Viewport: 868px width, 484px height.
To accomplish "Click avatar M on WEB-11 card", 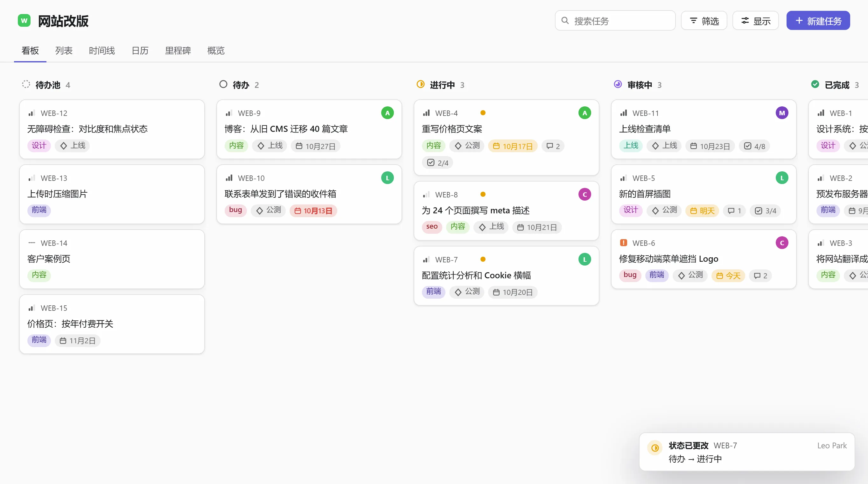I will [782, 113].
